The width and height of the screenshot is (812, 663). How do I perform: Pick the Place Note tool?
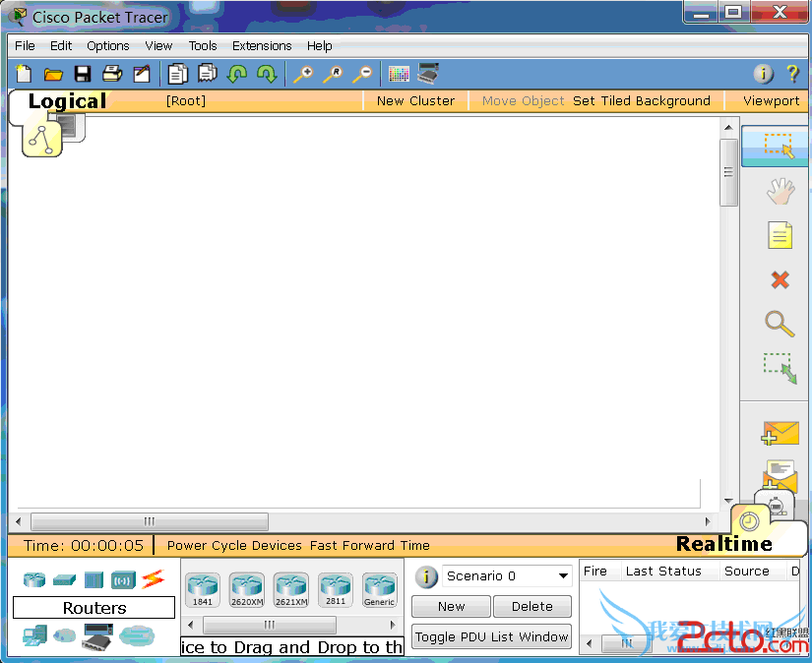[780, 235]
